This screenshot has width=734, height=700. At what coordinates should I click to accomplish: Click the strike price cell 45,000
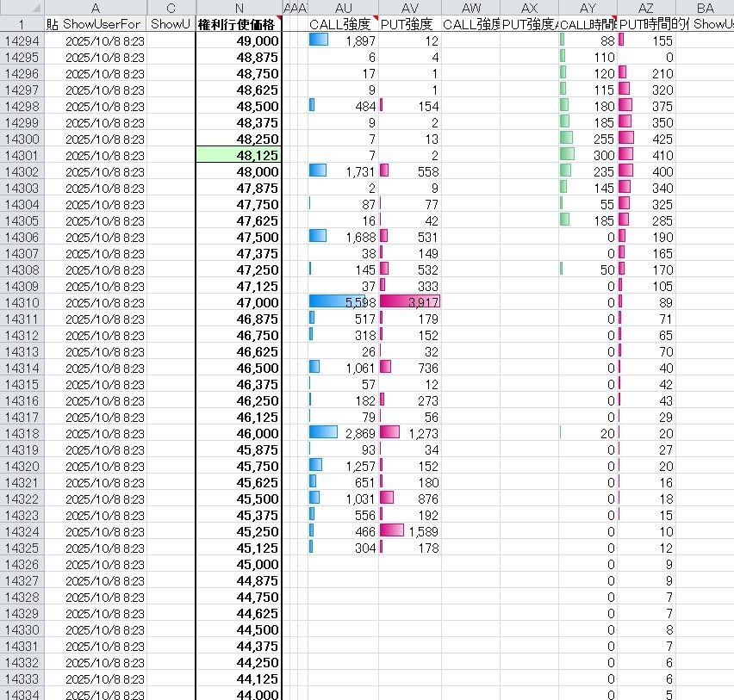pos(239,564)
